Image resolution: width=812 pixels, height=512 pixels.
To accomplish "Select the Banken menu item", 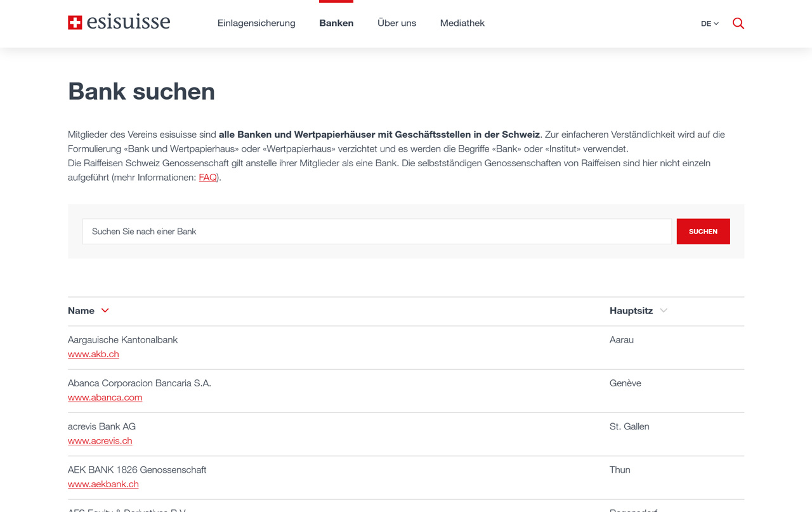I will click(x=336, y=23).
